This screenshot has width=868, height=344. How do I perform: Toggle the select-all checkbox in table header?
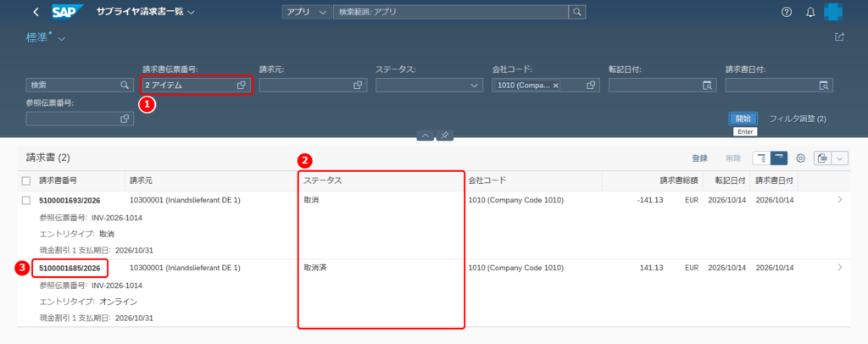point(26,180)
